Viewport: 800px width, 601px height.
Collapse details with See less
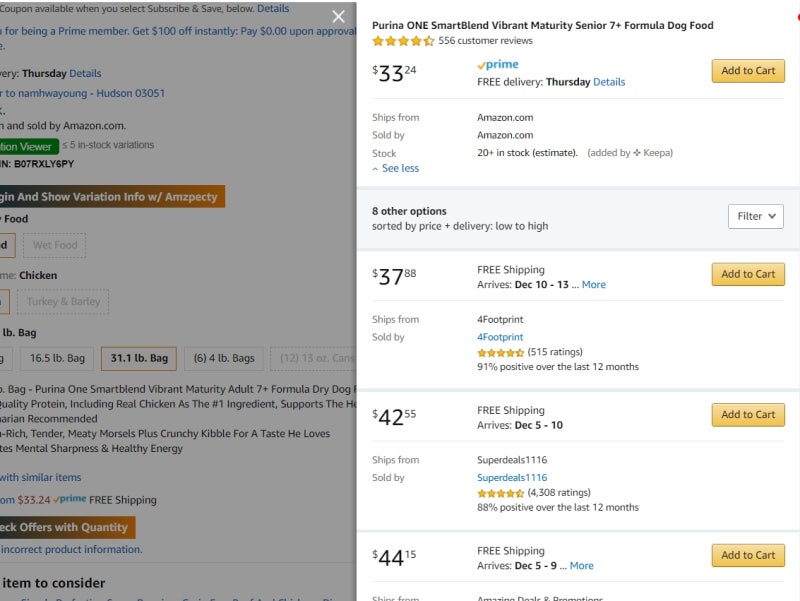click(396, 168)
